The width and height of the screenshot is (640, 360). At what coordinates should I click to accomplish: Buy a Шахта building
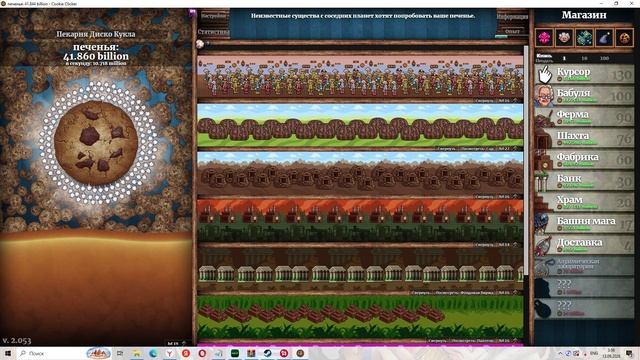pyautogui.click(x=584, y=138)
